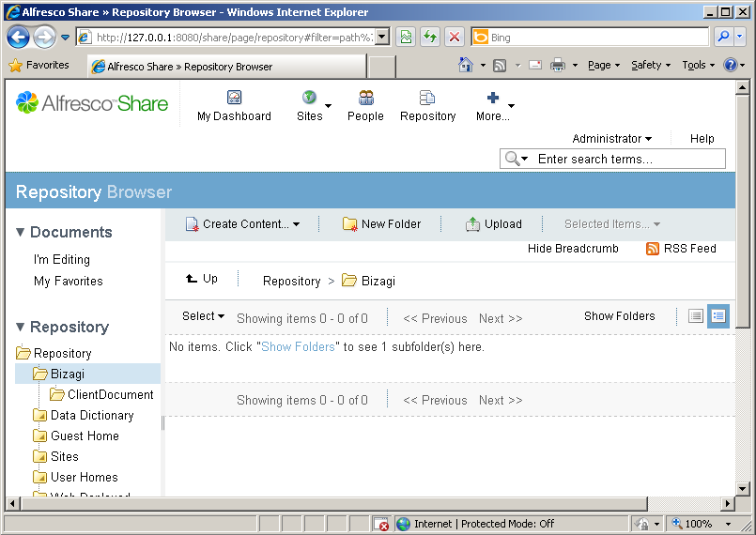Click the Alfresco Share logo
Image resolution: width=756 pixels, height=535 pixels.
click(92, 102)
